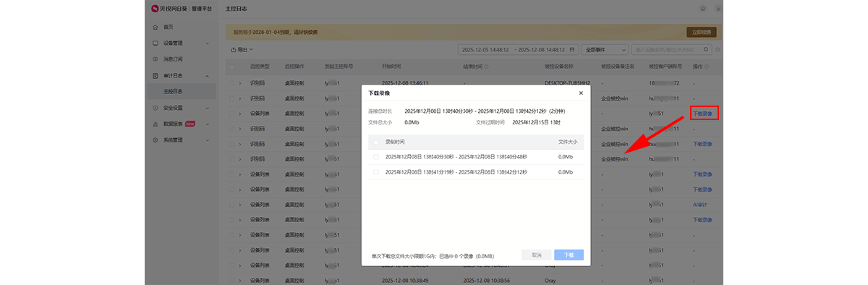The height and width of the screenshot is (285, 868).
Task: Click the device name search input box
Action: 671,49
